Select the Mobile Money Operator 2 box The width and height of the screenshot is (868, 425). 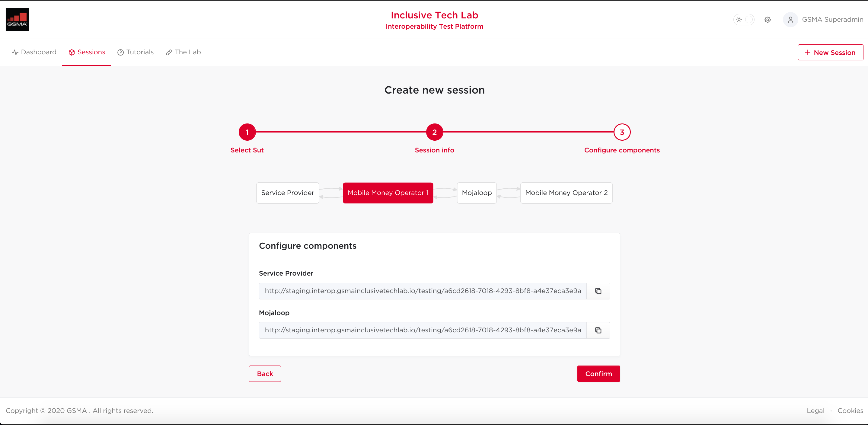[x=566, y=193]
